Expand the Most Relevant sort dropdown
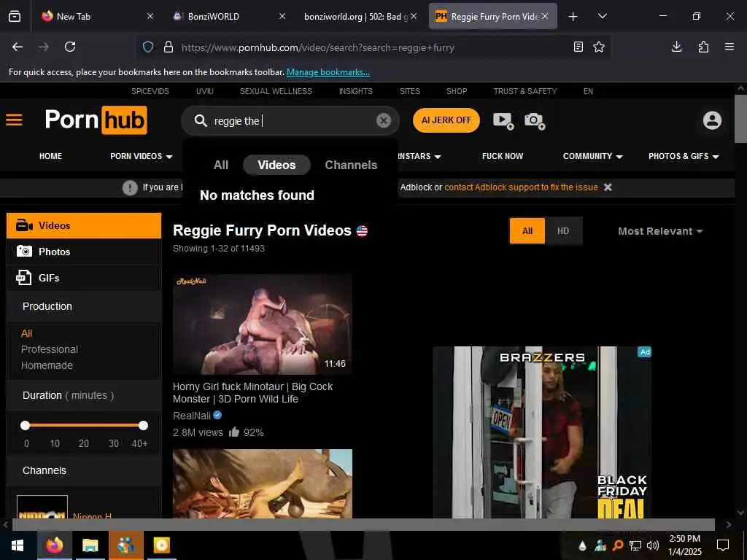Image resolution: width=747 pixels, height=560 pixels. [x=659, y=231]
